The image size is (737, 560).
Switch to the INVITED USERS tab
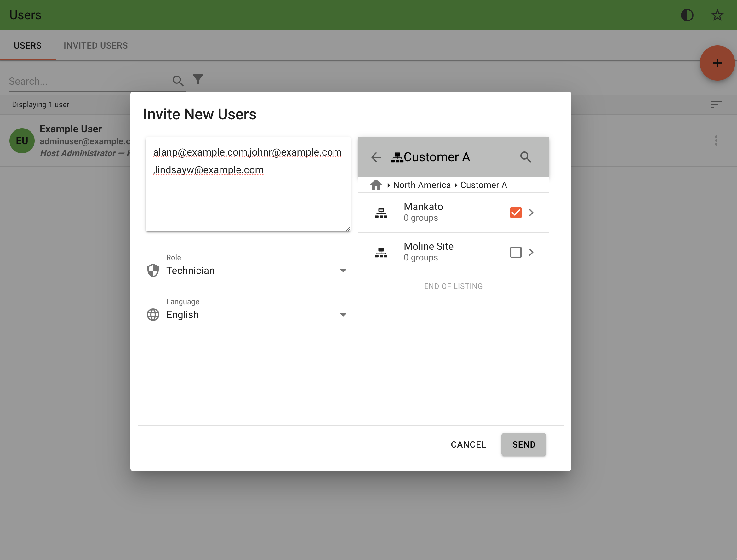(96, 45)
